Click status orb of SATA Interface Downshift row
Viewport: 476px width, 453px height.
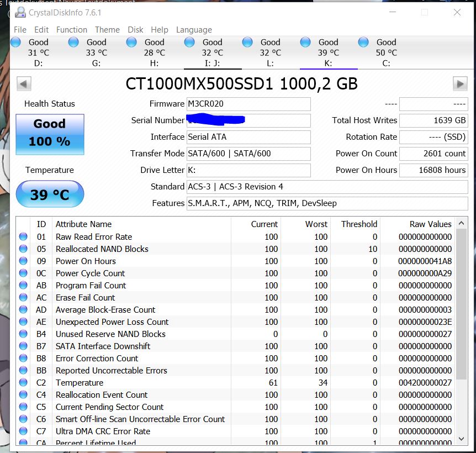[23, 346]
